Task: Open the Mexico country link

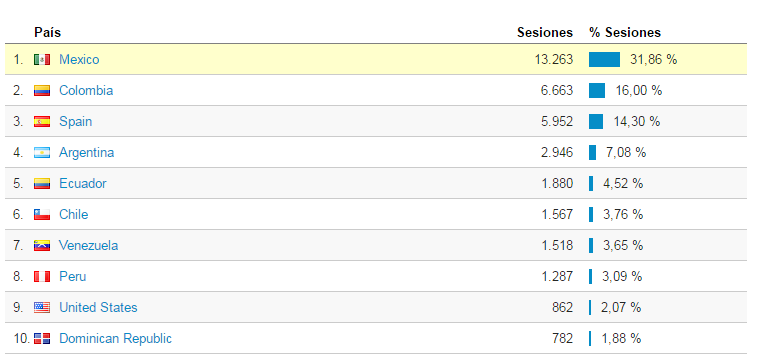Action: click(x=79, y=59)
